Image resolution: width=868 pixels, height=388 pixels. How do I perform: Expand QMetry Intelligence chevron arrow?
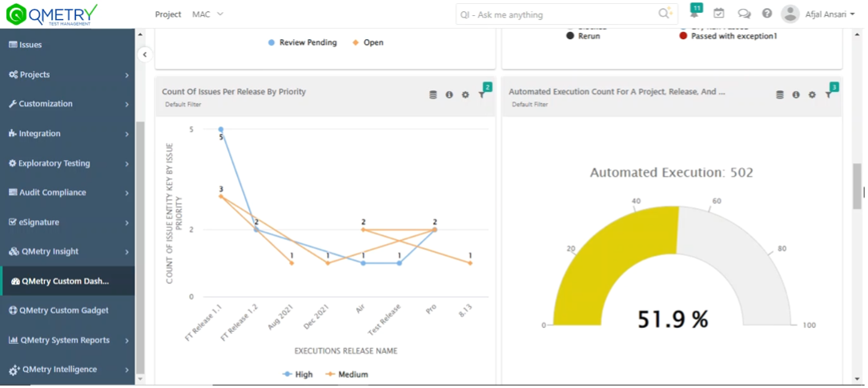click(x=127, y=370)
